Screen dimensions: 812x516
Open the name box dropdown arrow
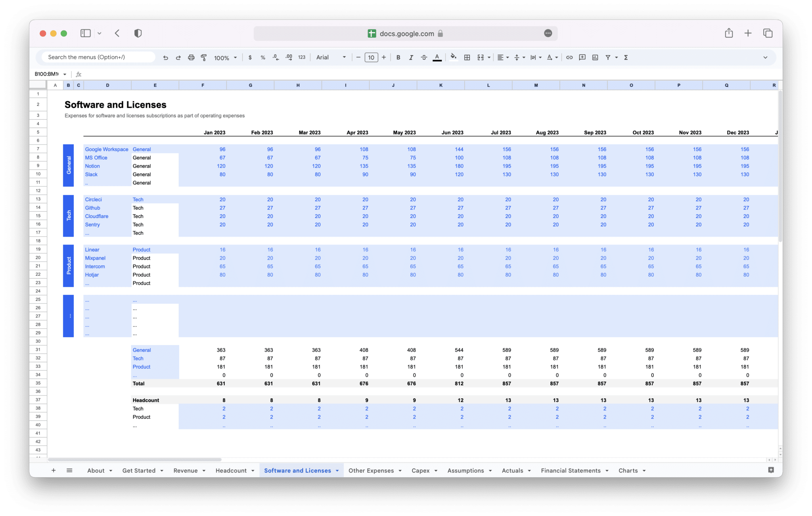tap(65, 74)
